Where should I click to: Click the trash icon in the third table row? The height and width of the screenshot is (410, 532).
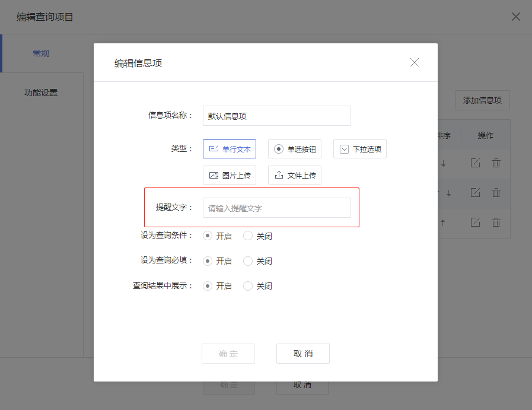pos(496,223)
